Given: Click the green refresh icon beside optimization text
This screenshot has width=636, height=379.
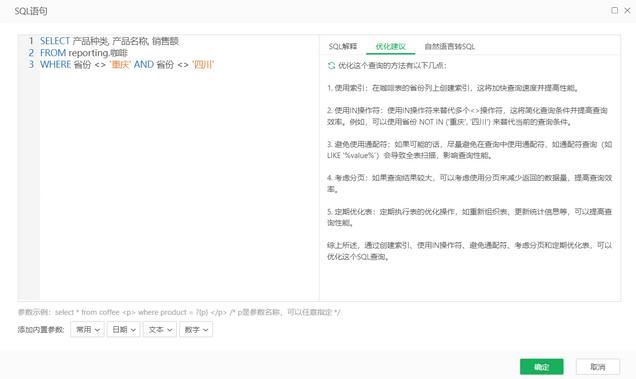Looking at the screenshot, I should tap(331, 65).
